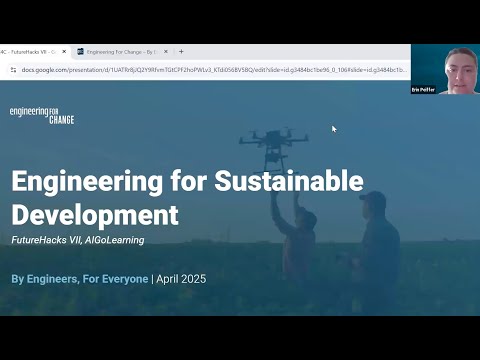Select the FutureHacks VII, AIGoLearning subtitle
This screenshot has width=480, height=360.
(78, 240)
